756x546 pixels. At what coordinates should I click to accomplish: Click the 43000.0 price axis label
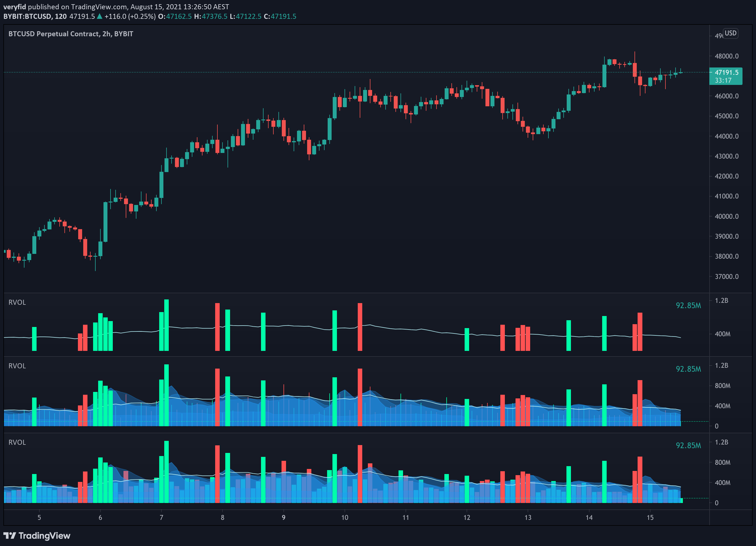point(727,156)
